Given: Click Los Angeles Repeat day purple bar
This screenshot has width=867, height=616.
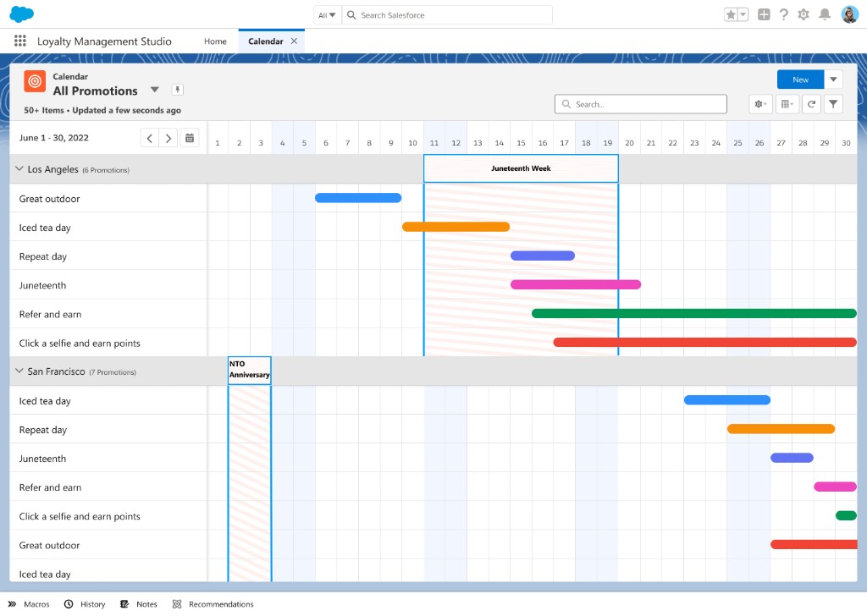Looking at the screenshot, I should (543, 256).
